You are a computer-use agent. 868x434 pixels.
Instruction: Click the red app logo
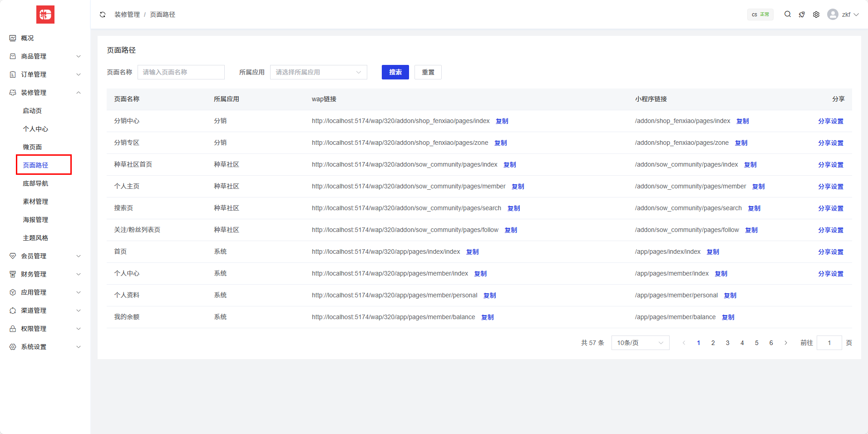[x=45, y=15]
